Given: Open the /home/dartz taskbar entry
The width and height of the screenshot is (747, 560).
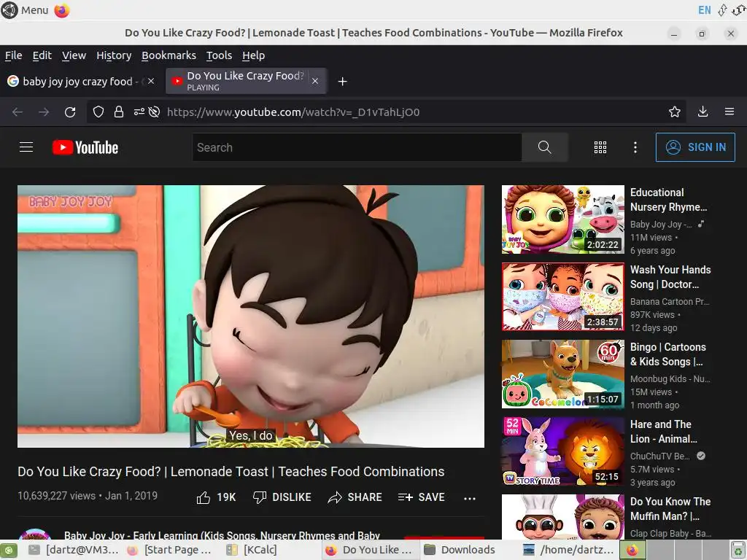Looking at the screenshot, I should pyautogui.click(x=568, y=550).
